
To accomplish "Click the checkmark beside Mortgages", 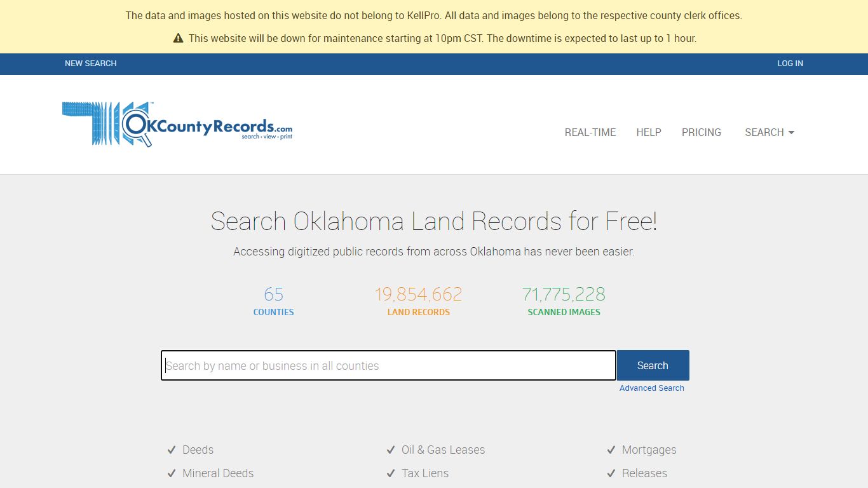I will (x=611, y=450).
